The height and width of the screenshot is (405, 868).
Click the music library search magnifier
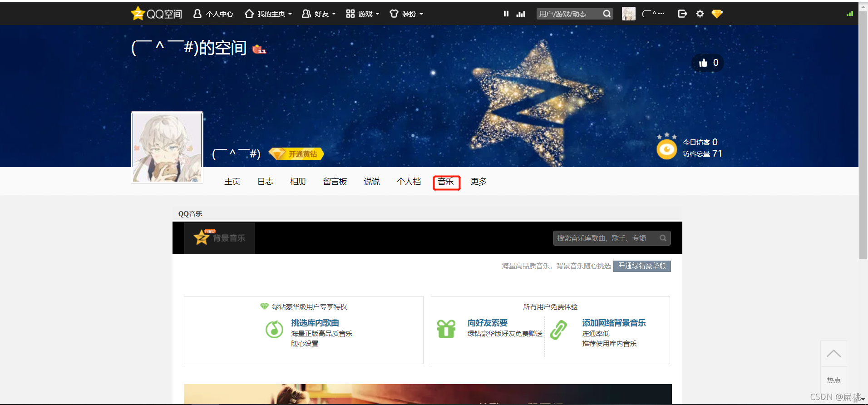pos(663,238)
